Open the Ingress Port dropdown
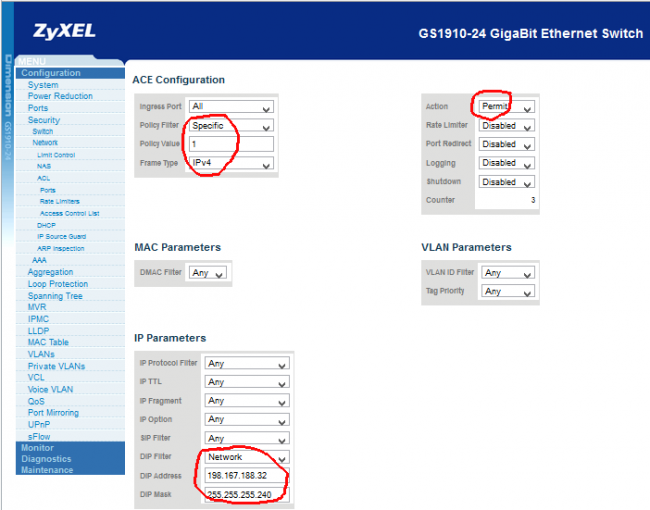650x510 pixels. pyautogui.click(x=231, y=107)
